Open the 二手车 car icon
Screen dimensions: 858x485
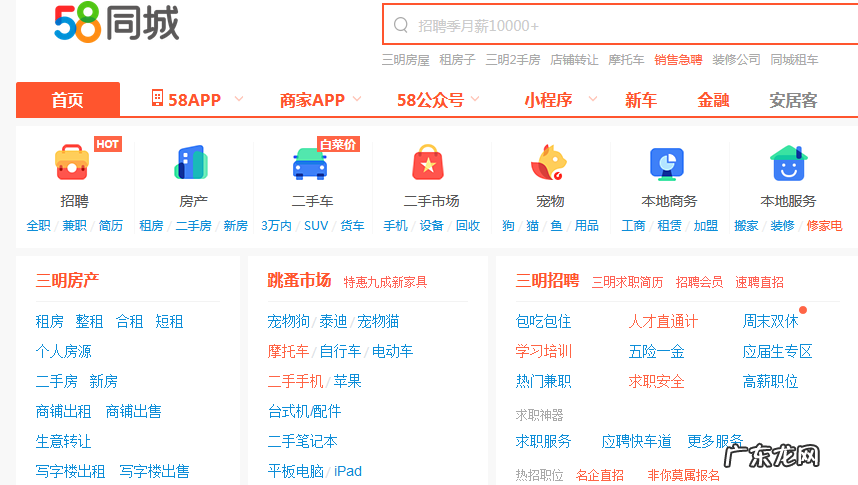pyautogui.click(x=310, y=163)
